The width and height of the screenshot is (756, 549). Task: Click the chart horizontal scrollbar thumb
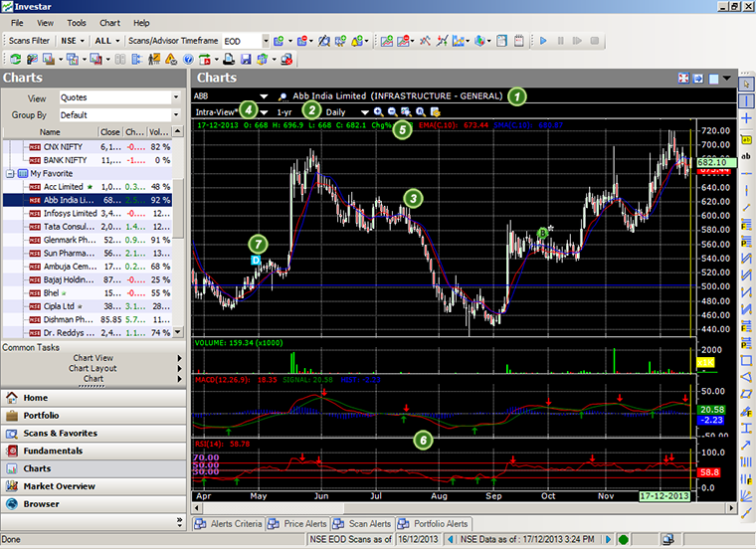coord(273,508)
